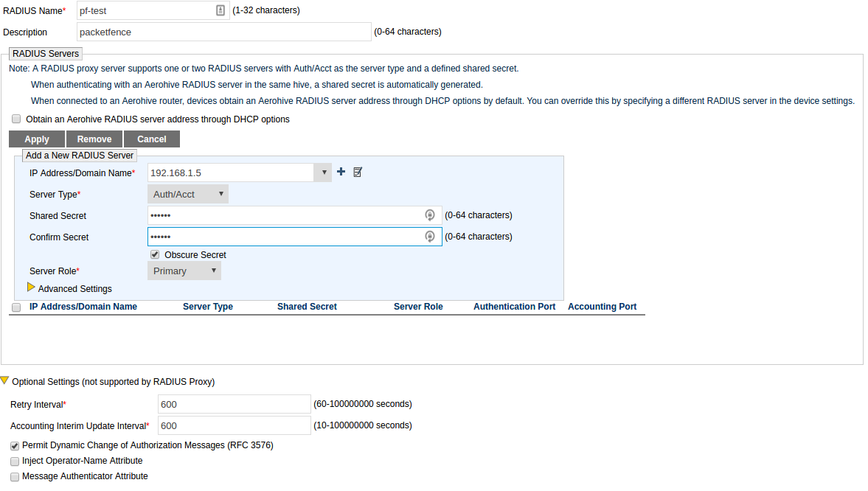The image size is (868, 491).
Task: Enable Inject Operator-Name Attribute
Action: click(x=15, y=461)
